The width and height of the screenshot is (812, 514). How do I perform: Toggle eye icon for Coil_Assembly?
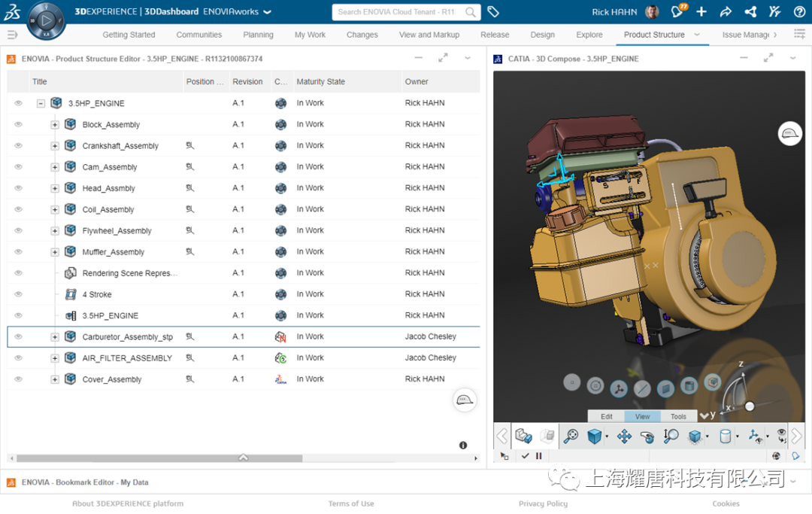pos(18,209)
